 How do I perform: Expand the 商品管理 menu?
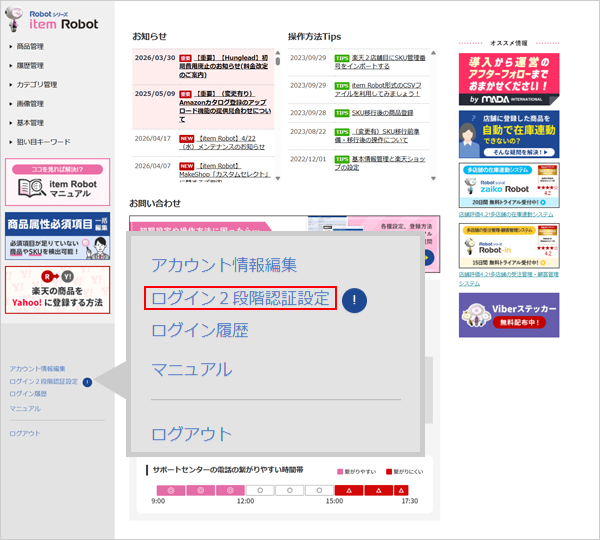pyautogui.click(x=30, y=46)
